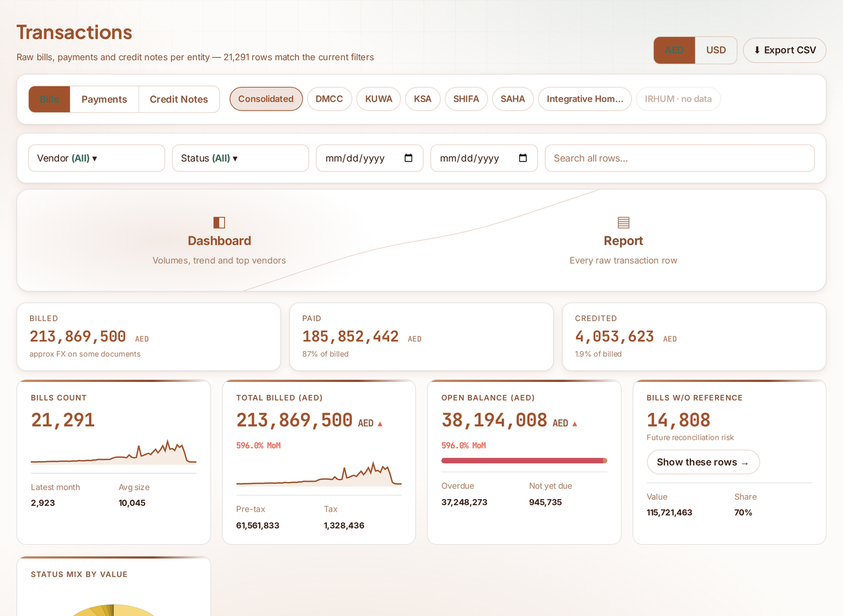Click the Paid value 185,852,442
Image resolution: width=843 pixels, height=616 pixels.
tap(351, 336)
